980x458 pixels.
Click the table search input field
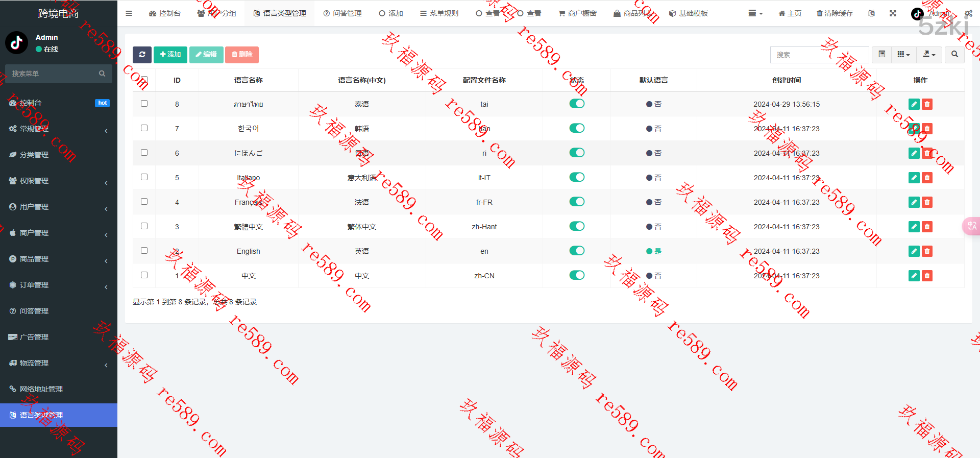click(819, 55)
